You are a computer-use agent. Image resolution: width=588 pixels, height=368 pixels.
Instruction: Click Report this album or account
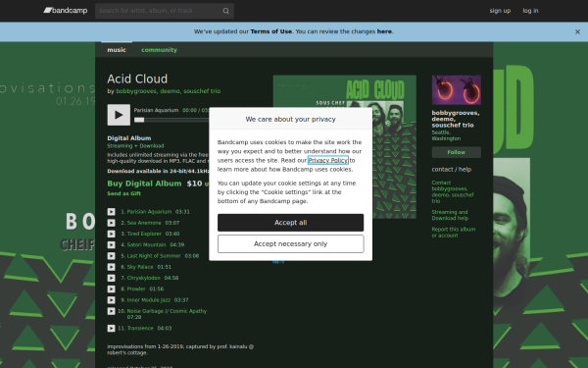coord(454,233)
